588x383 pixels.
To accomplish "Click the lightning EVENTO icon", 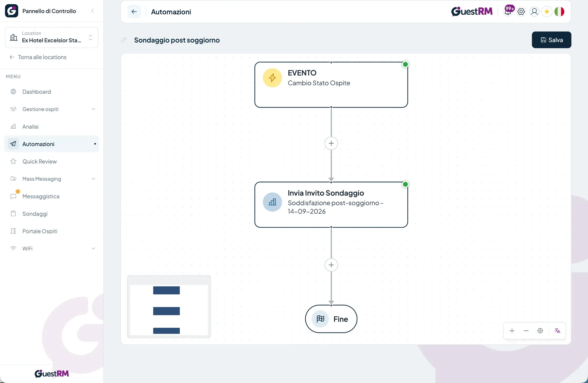I will click(x=272, y=78).
